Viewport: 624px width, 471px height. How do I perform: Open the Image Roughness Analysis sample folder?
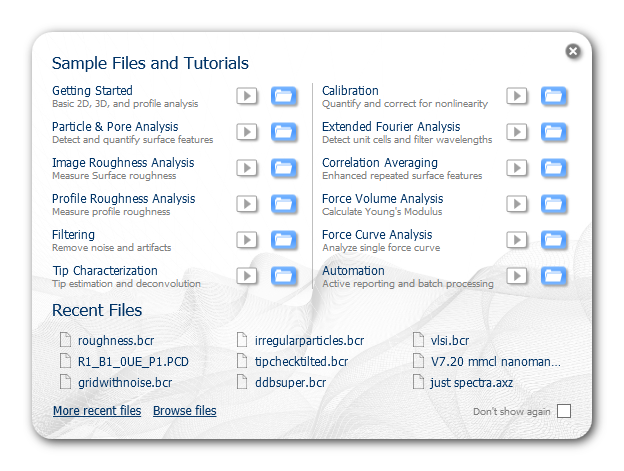point(284,168)
